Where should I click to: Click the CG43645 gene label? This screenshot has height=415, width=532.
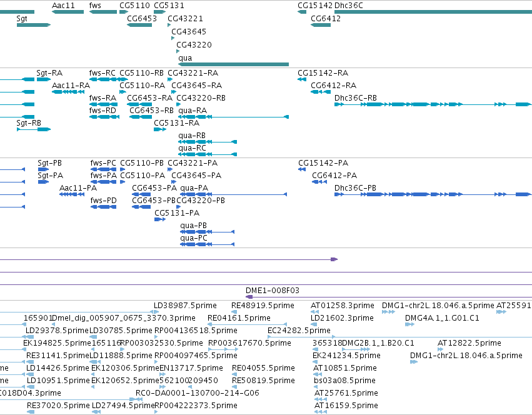189,32
